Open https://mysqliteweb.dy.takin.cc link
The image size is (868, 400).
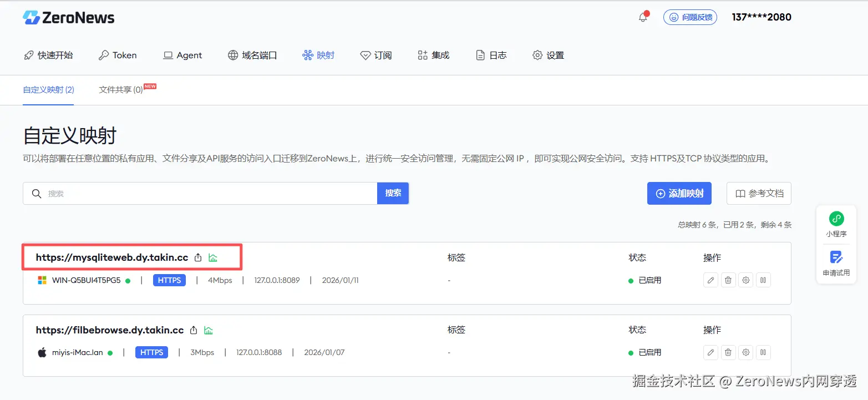(x=112, y=257)
